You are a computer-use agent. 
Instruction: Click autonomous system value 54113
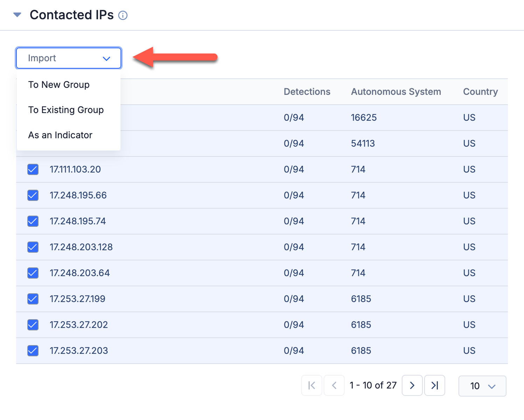coord(363,143)
